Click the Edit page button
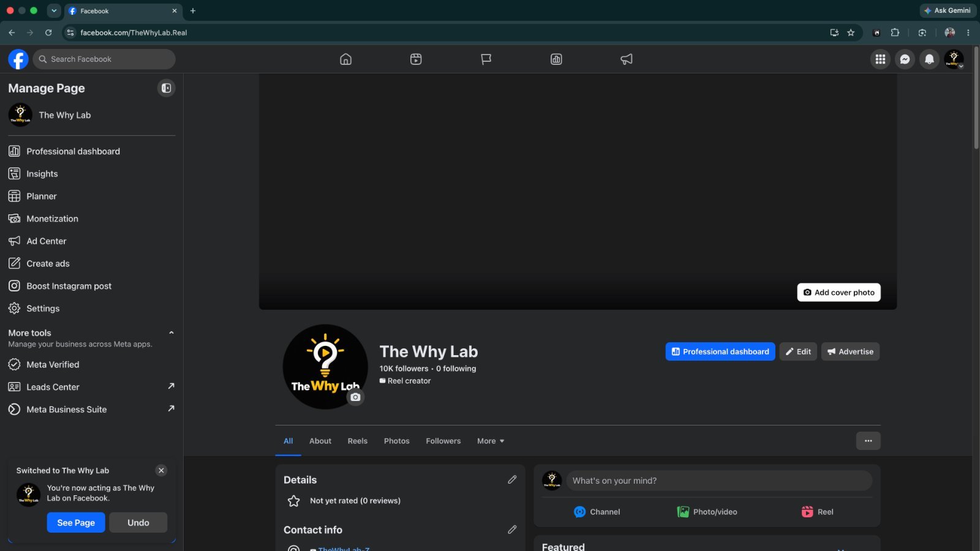 [x=798, y=351]
